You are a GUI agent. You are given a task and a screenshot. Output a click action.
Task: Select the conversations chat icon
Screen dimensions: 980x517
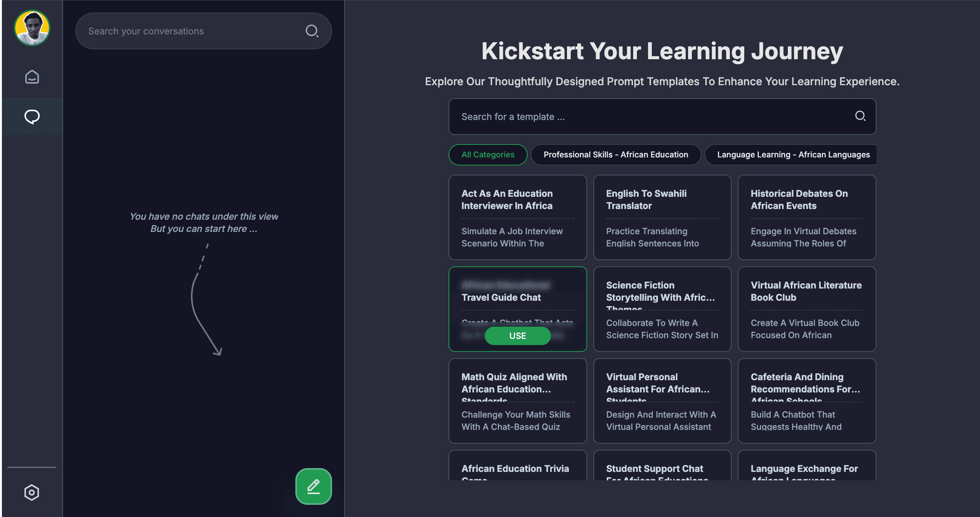pos(32,117)
